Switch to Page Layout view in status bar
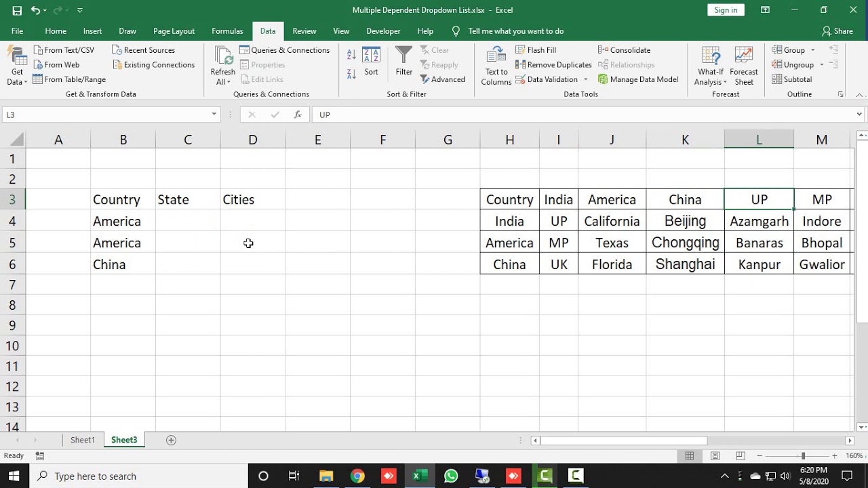 coord(715,456)
